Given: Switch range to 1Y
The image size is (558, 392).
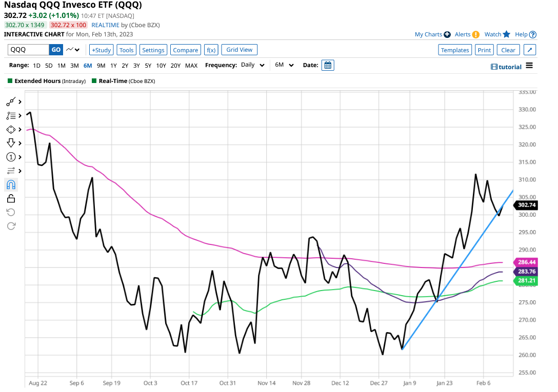Looking at the screenshot, I should [113, 66].
